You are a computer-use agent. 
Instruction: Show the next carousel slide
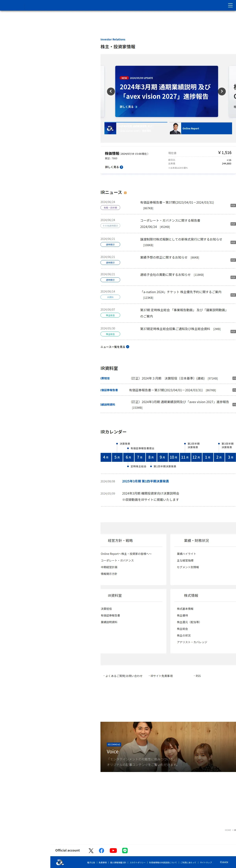pos(222,91)
